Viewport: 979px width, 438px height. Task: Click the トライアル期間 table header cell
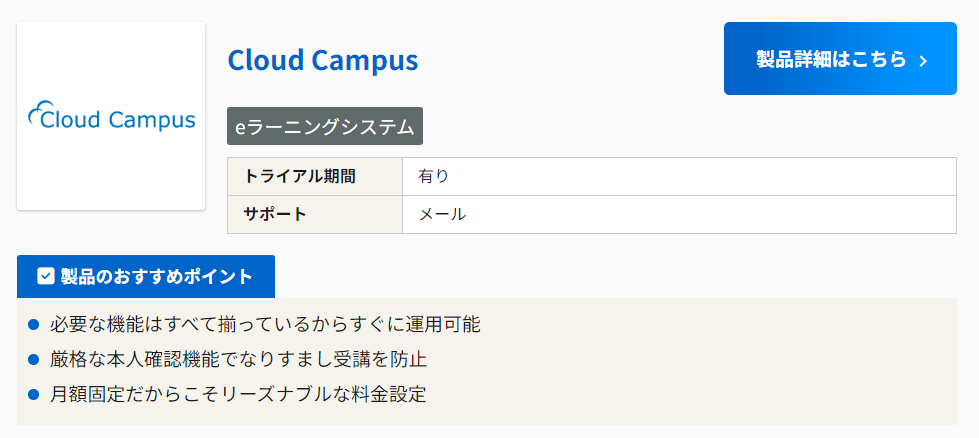click(x=314, y=177)
